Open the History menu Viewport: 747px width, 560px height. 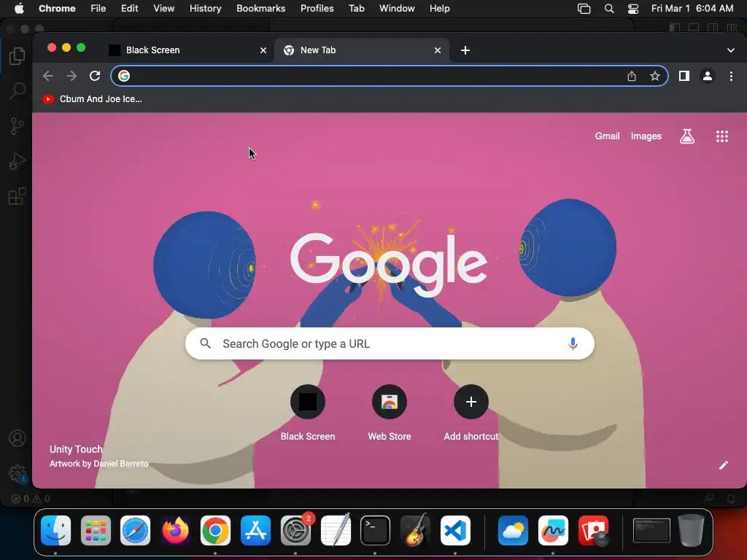(x=205, y=9)
